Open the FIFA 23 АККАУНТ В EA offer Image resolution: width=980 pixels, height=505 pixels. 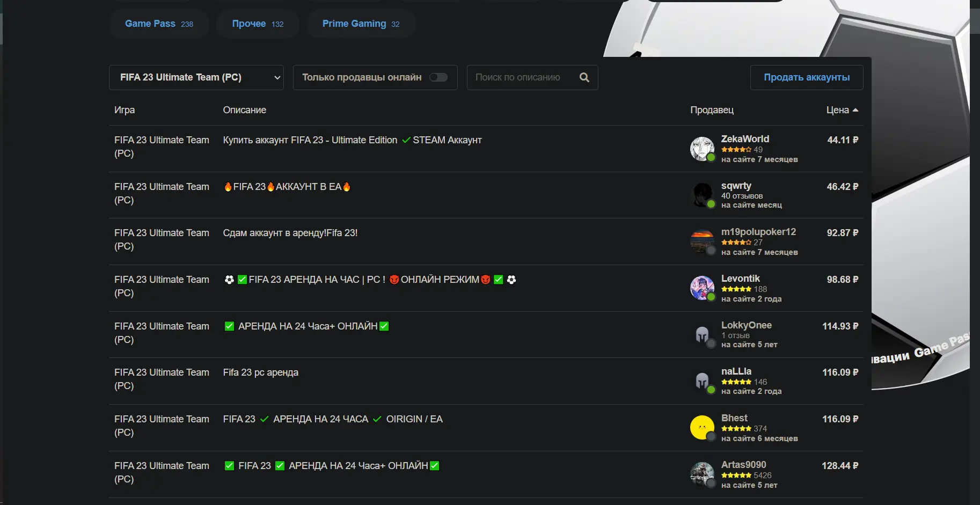point(287,187)
